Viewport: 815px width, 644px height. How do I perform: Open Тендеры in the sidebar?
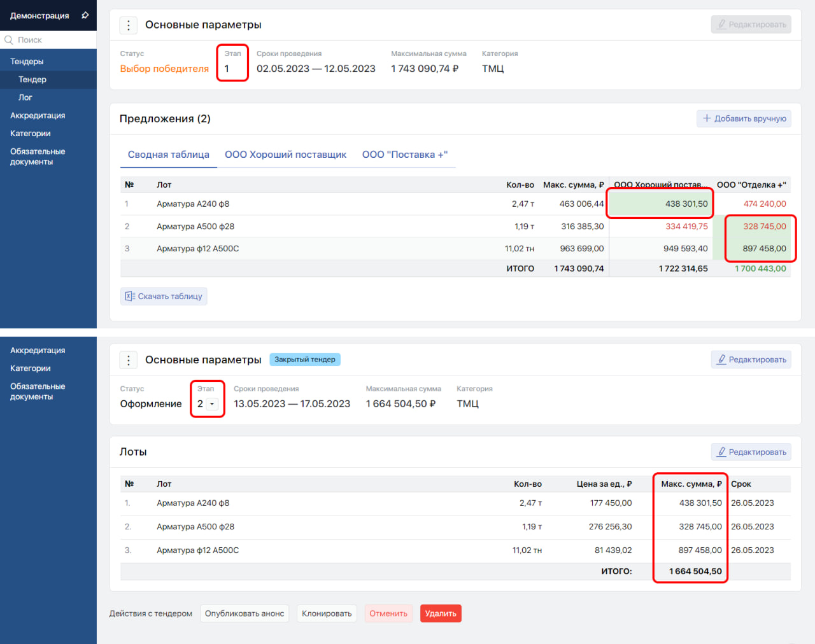tap(27, 62)
